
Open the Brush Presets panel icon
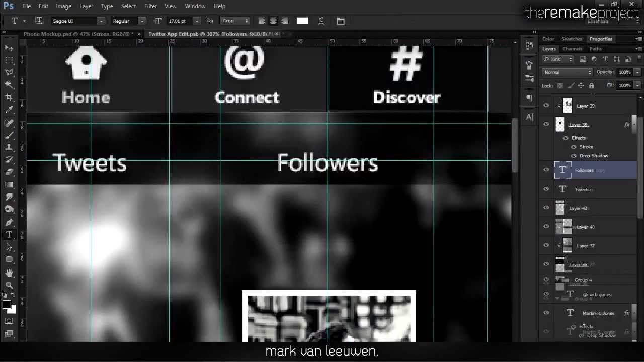click(x=529, y=79)
